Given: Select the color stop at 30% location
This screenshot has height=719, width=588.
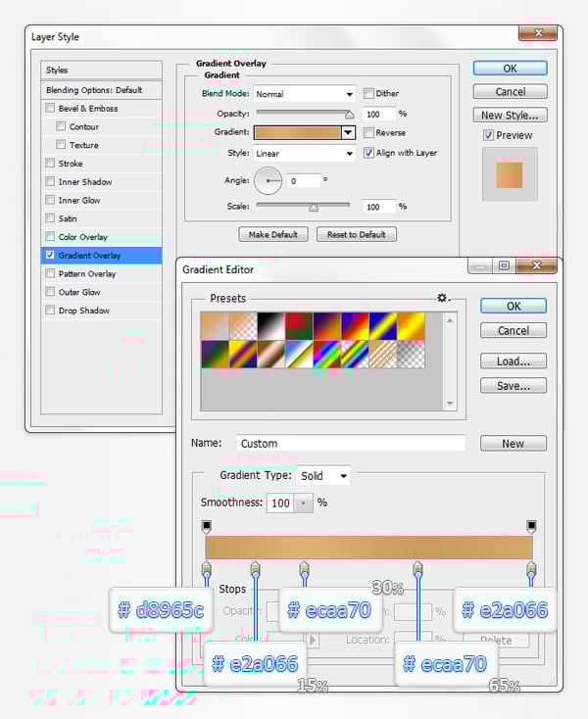Looking at the screenshot, I should tap(304, 568).
